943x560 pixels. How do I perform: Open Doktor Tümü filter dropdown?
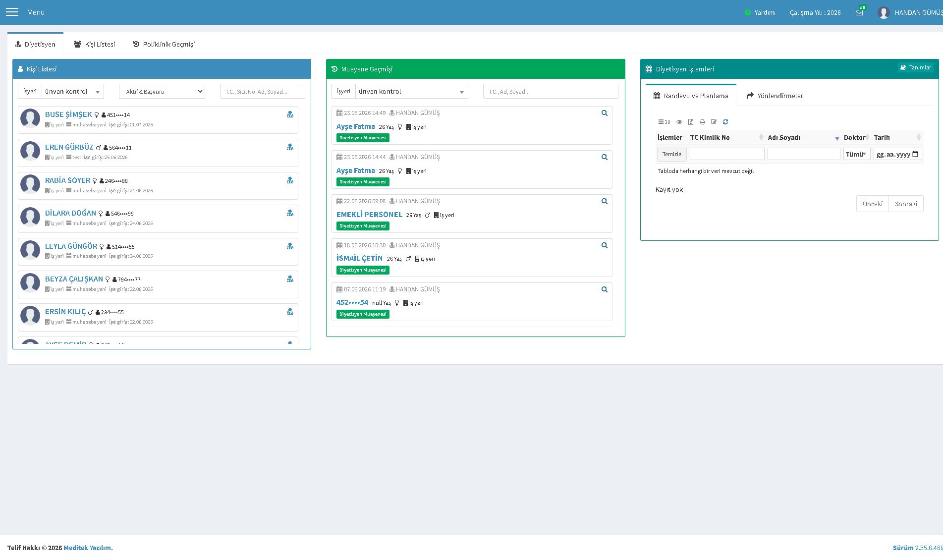tap(857, 154)
